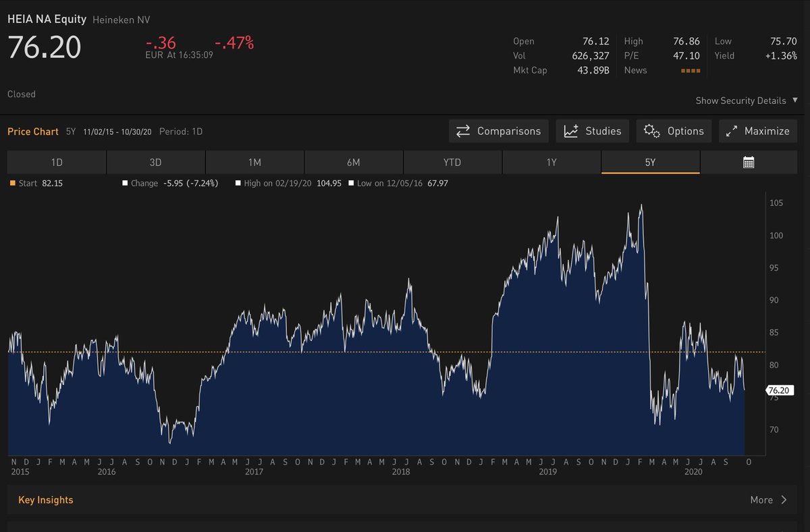Select the 3D time range tab
Viewport: 810px width, 532px height.
pyautogui.click(x=156, y=162)
